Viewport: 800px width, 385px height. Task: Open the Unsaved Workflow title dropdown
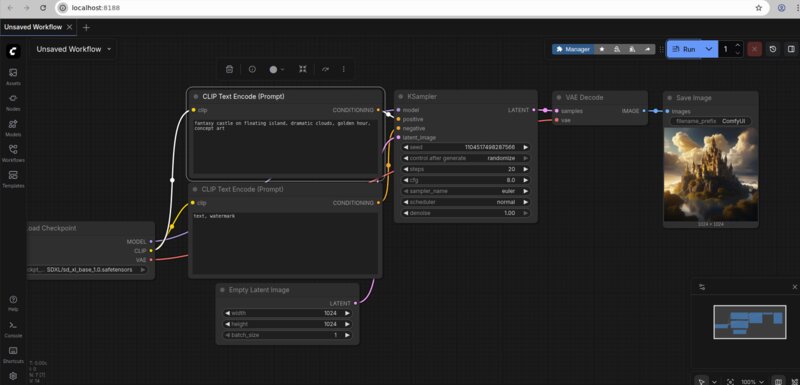point(73,49)
